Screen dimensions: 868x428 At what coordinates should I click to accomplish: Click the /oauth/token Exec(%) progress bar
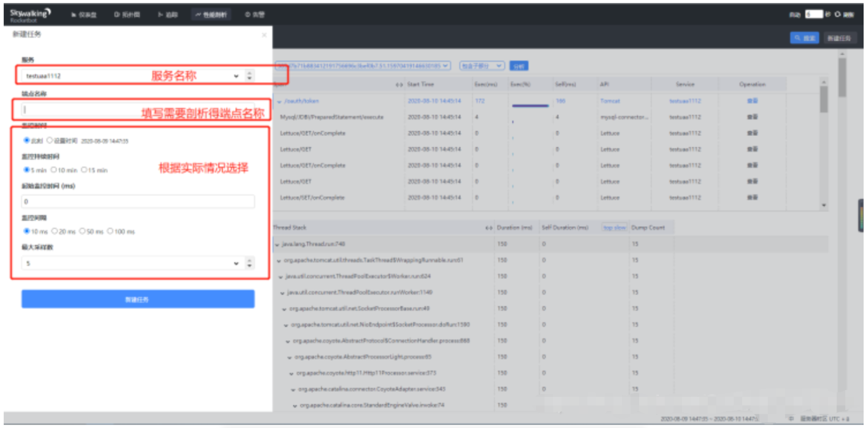click(530, 105)
